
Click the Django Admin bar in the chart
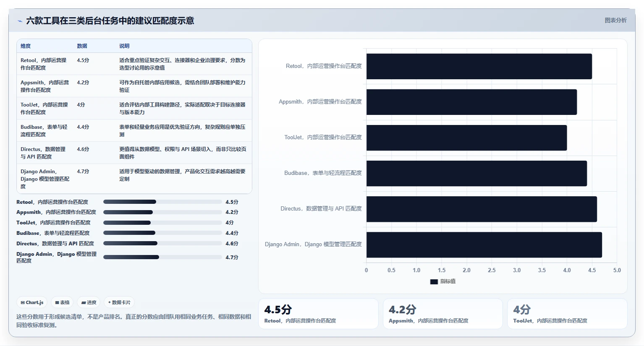pos(484,245)
